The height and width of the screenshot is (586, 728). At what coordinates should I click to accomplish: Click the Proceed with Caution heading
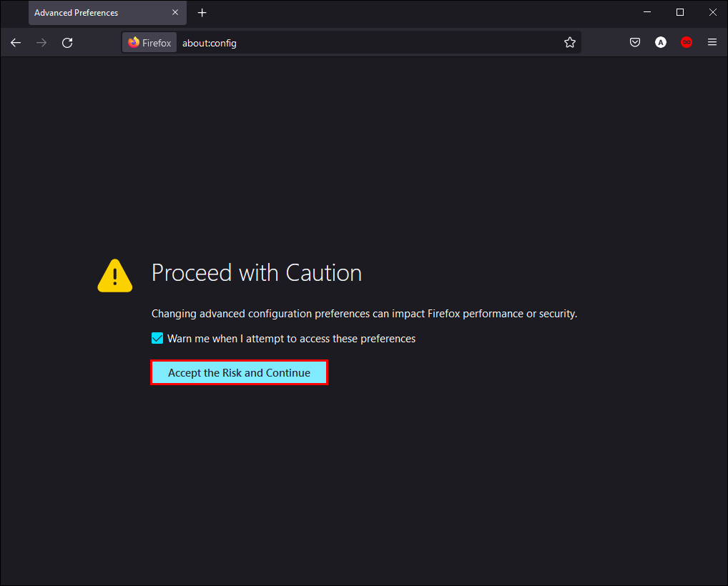coord(256,273)
